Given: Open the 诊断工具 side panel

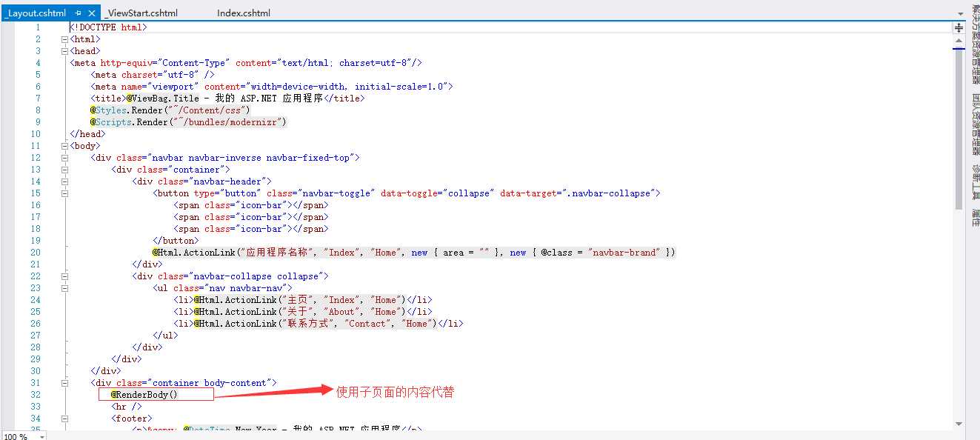Looking at the screenshot, I should 975,181.
